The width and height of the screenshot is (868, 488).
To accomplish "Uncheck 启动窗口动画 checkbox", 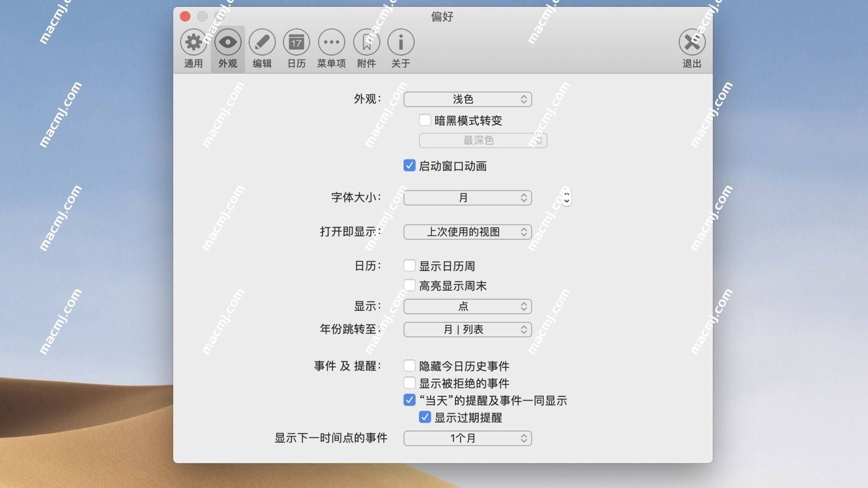I will click(x=410, y=166).
